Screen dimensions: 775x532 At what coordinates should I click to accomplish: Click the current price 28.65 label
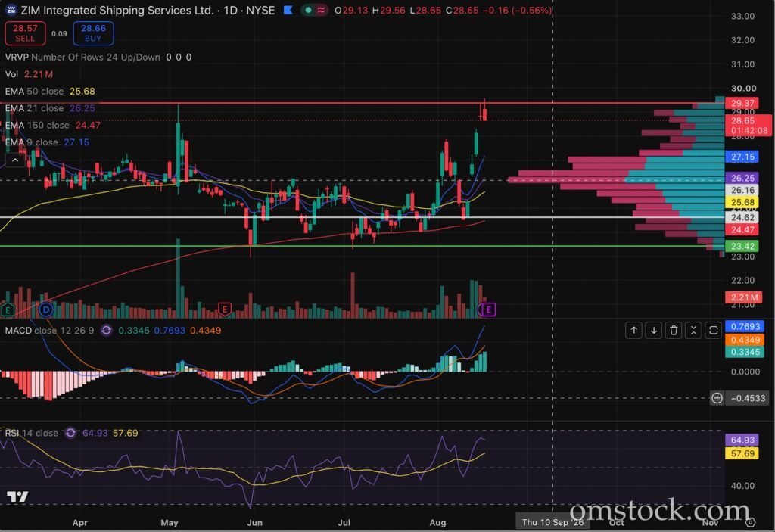[749, 125]
